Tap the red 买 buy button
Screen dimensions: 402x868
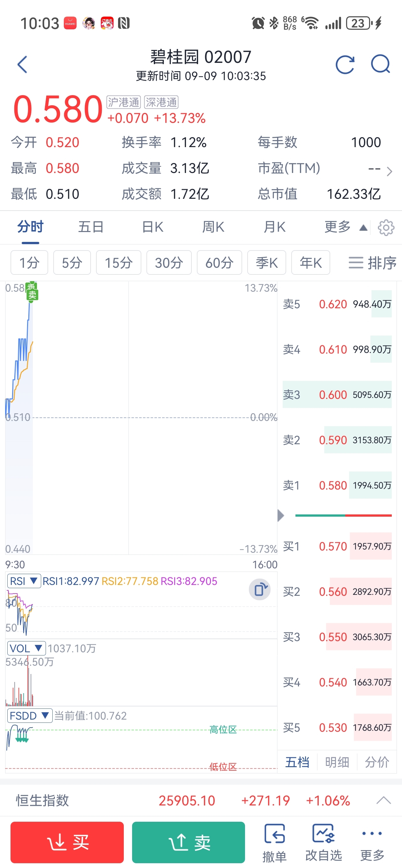click(67, 842)
